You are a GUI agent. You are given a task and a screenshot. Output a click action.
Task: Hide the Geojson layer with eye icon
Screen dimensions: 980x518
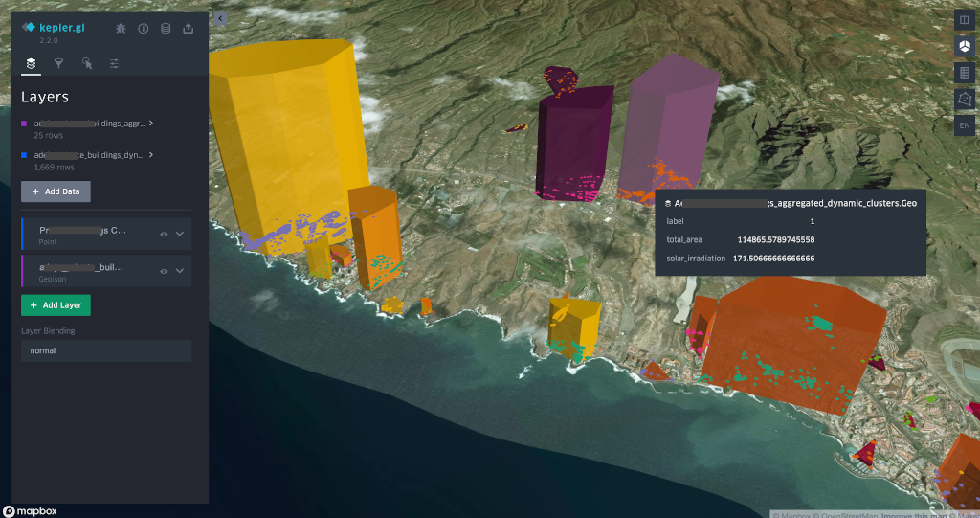coord(164,271)
